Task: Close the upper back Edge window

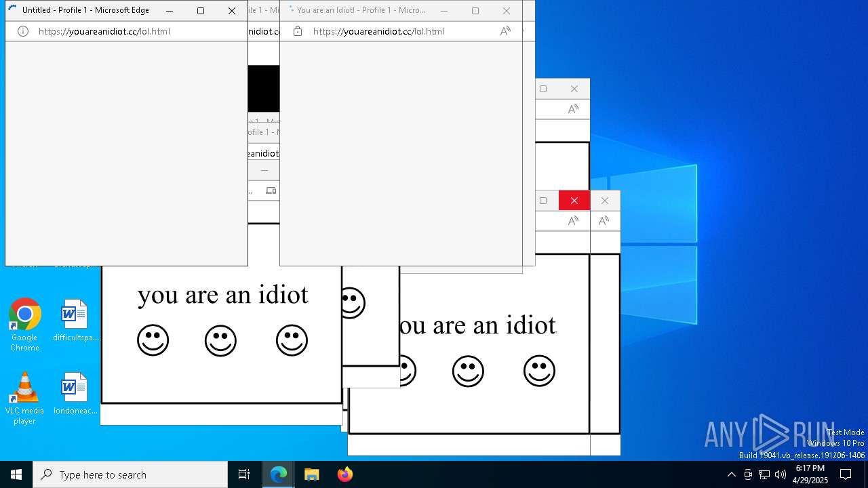Action: point(574,89)
